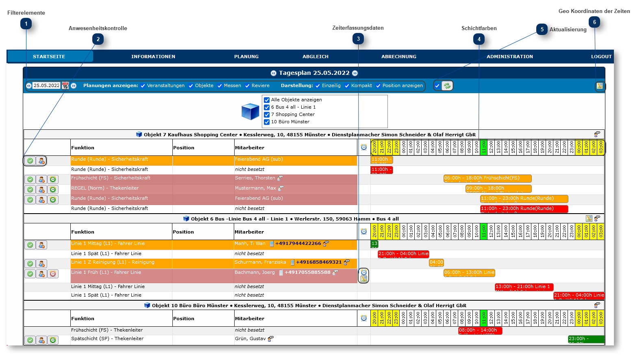Screen dimensions: 644x356
Task: Confirm attendance in Serries, Thorsten row
Action: (30, 179)
